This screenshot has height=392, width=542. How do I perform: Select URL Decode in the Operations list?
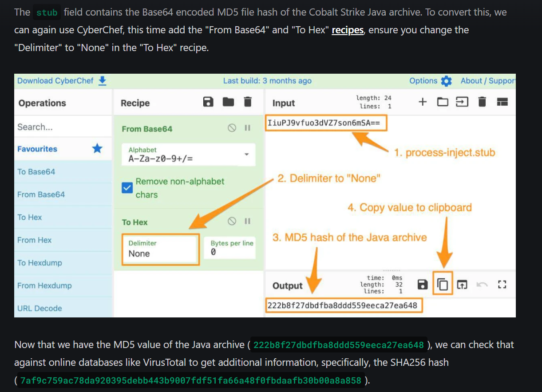coord(63,308)
